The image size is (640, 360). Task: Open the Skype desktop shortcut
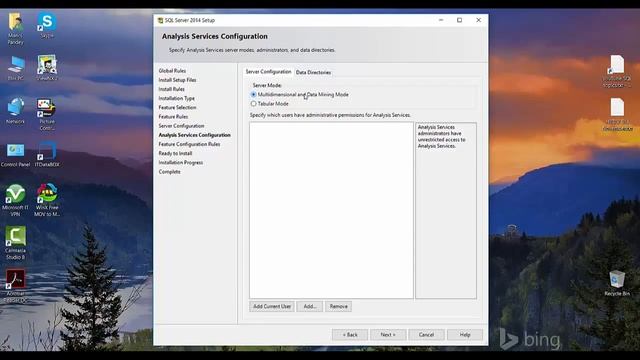tap(47, 25)
